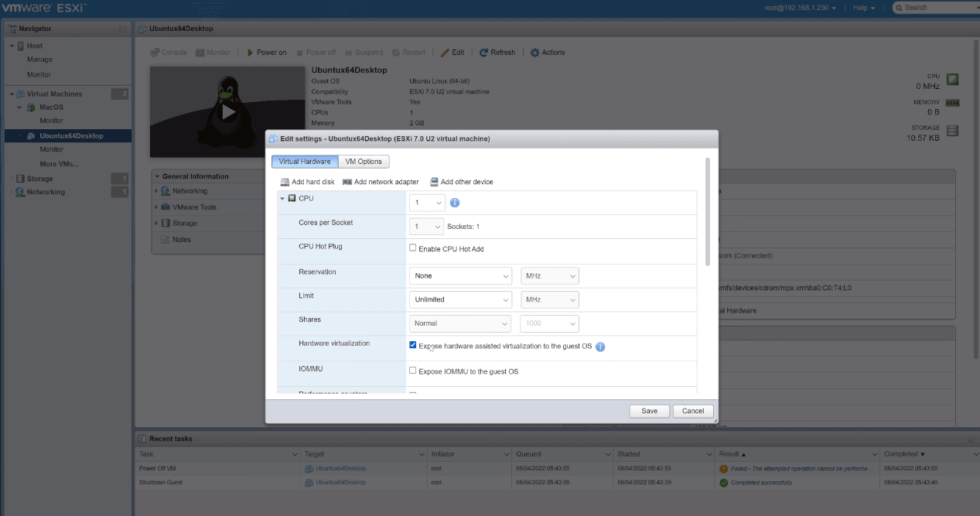
Task: Click the storage usage icon
Action: 953,131
